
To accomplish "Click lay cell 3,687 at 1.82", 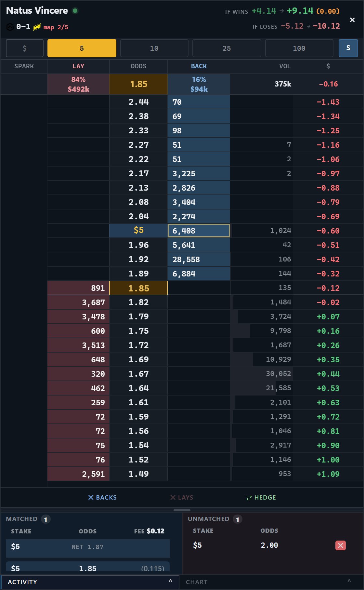I will coord(78,302).
